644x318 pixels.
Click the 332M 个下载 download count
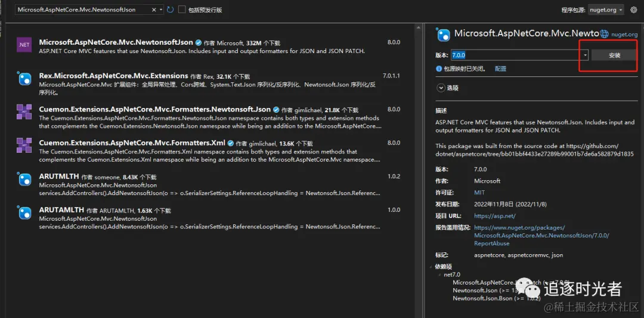point(264,43)
